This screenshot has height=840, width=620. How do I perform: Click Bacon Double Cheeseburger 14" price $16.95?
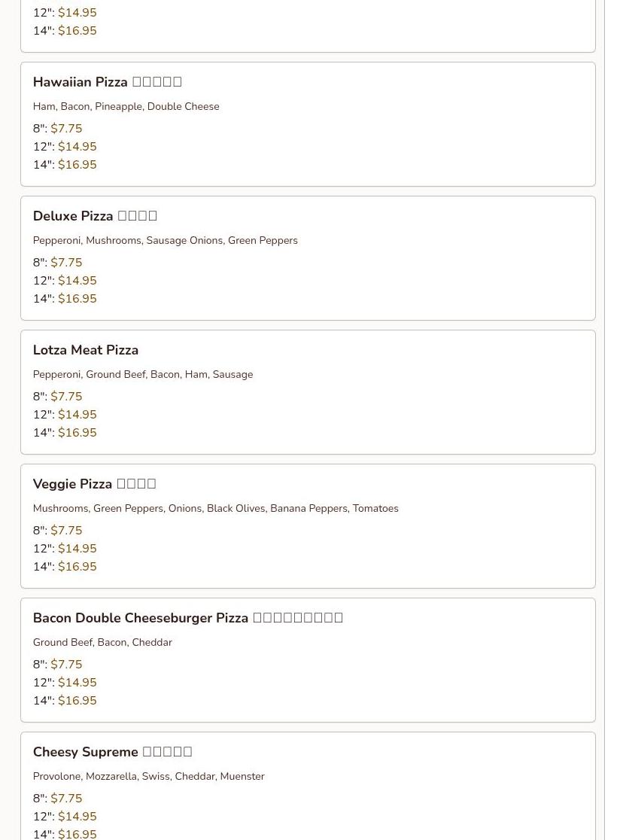(x=77, y=701)
